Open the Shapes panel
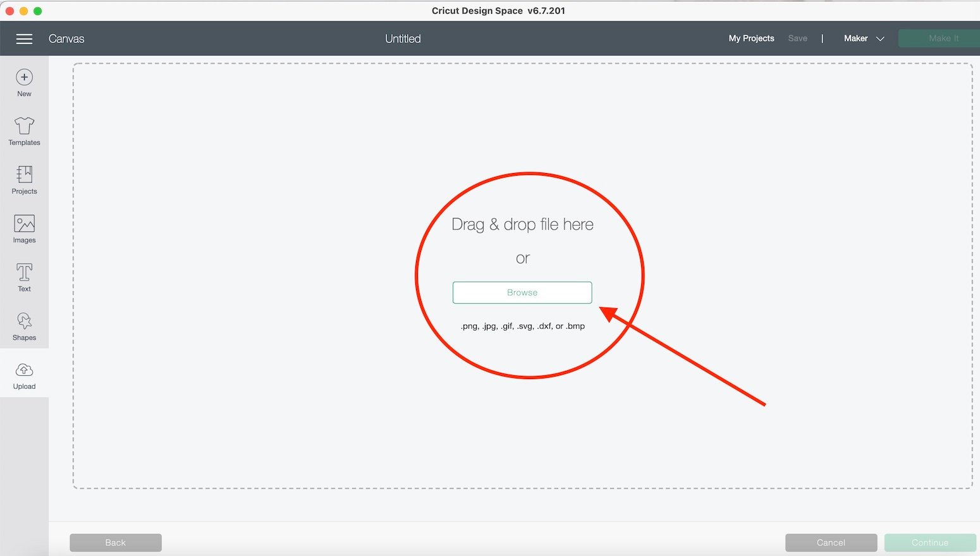Viewport: 980px width, 556px height. 24,326
